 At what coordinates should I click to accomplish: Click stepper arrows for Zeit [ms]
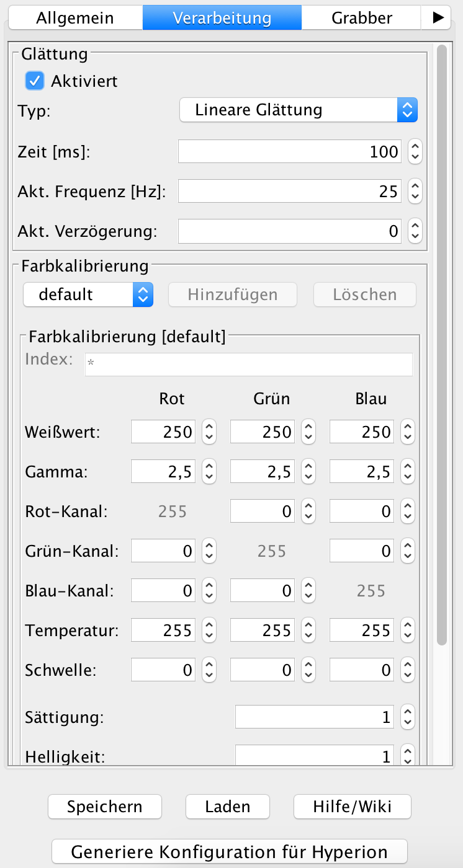415,151
